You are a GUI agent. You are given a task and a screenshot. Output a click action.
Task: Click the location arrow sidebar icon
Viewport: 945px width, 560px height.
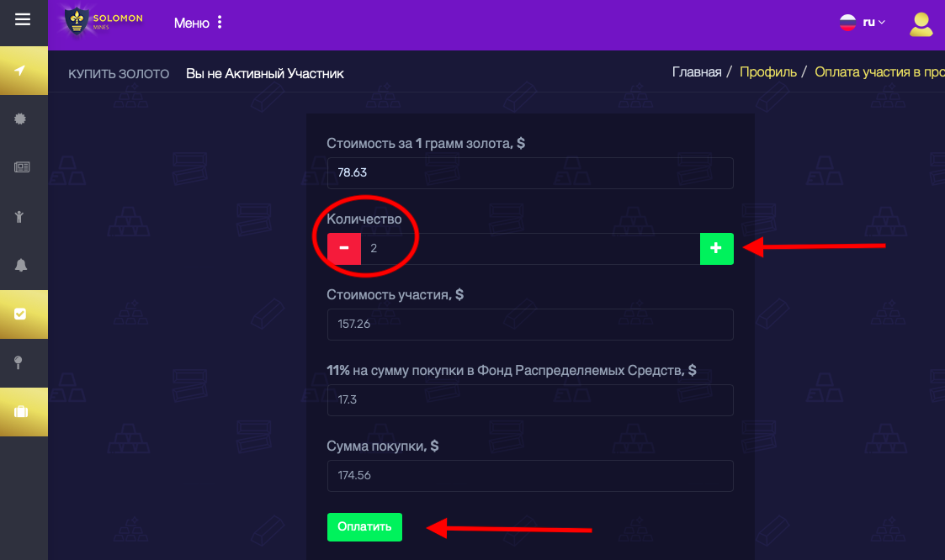coord(21,71)
